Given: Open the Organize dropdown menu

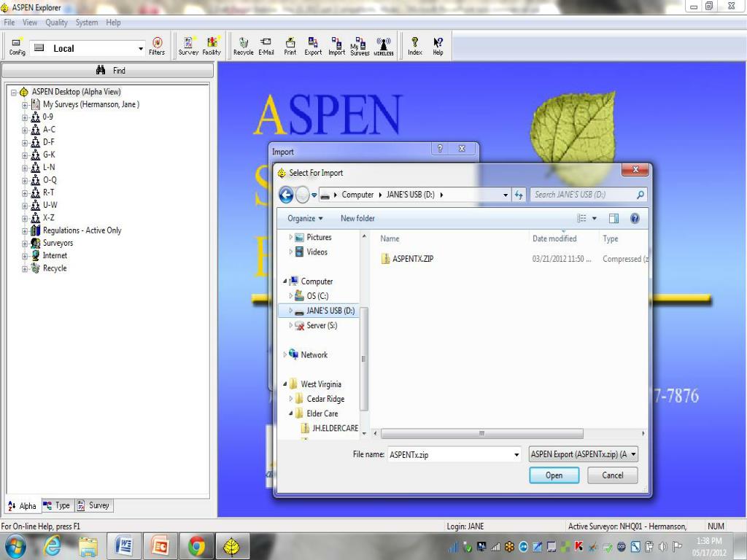Looking at the screenshot, I should [305, 219].
